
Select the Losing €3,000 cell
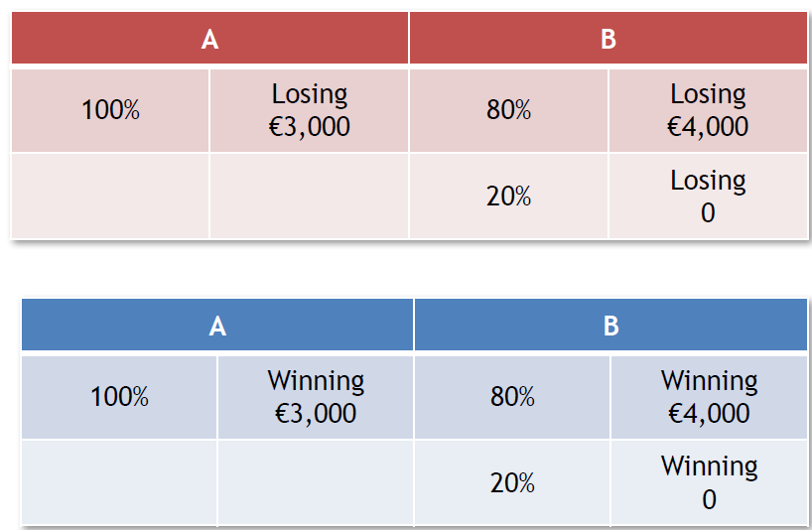coord(309,110)
